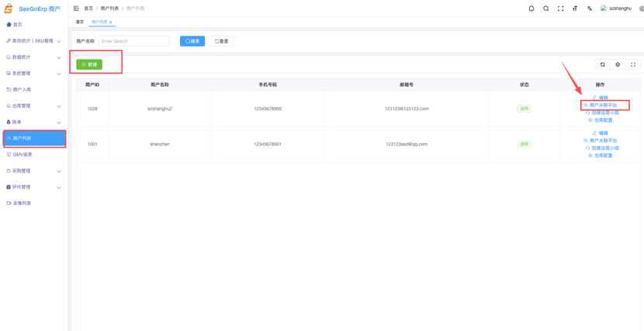Expand the 数据统计 sidebar menu
Screen dimensions: 644x331
pos(33,57)
